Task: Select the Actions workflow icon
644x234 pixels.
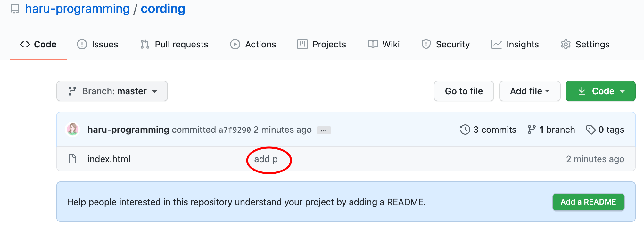Action: [x=235, y=44]
